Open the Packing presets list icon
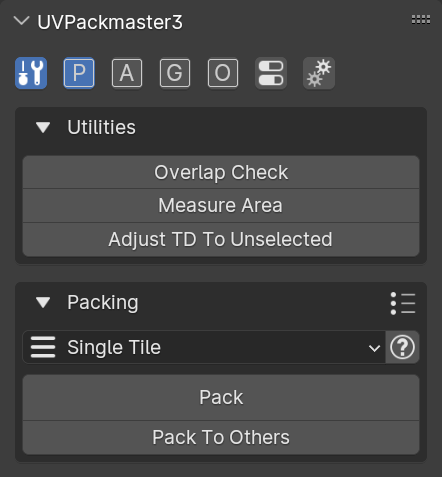 point(403,303)
